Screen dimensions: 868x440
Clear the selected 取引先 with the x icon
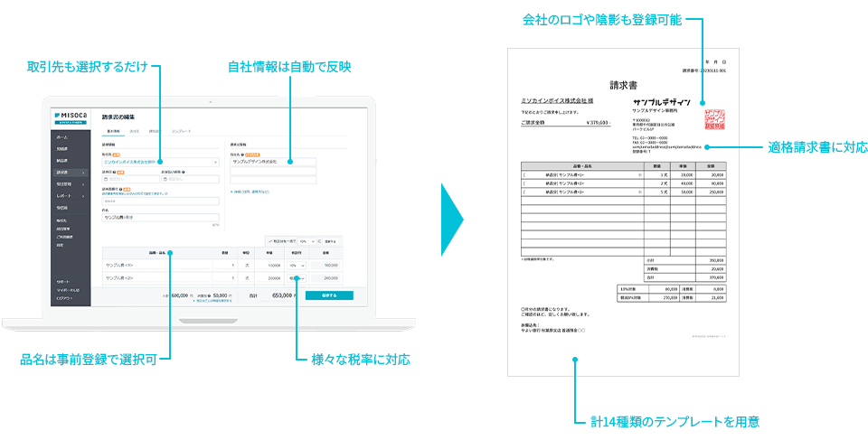point(216,162)
